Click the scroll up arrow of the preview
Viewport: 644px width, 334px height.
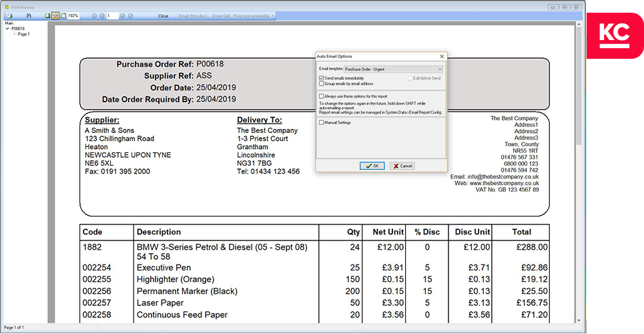[x=579, y=25]
